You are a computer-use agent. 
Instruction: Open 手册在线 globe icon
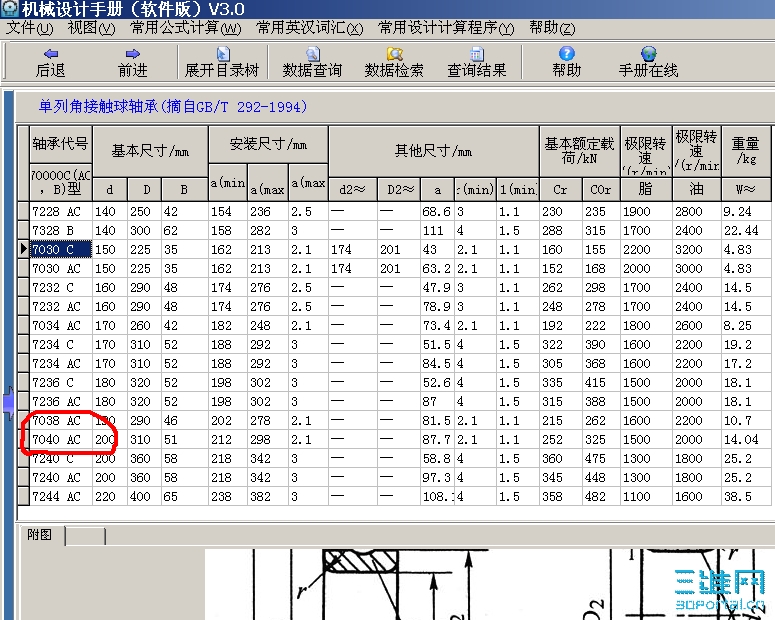coord(648,53)
